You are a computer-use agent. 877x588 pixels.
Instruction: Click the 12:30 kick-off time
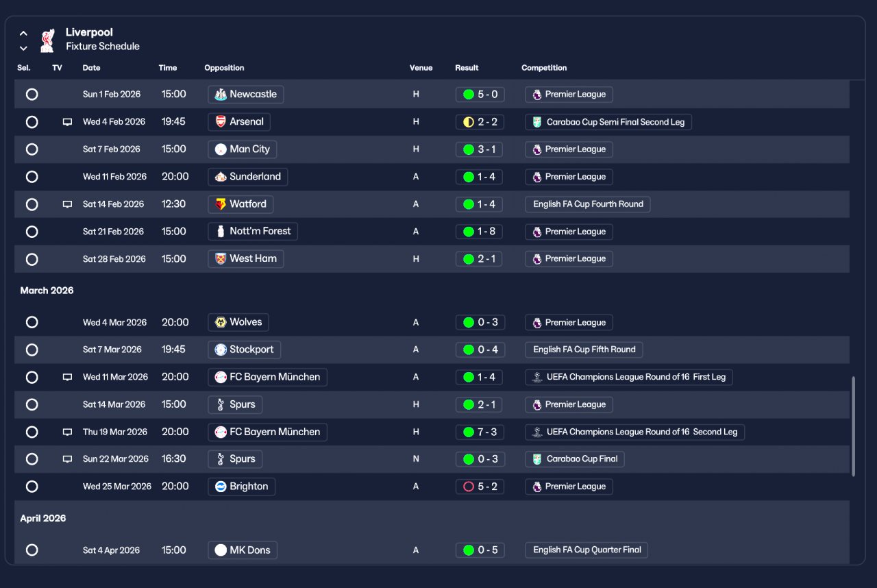tap(174, 204)
